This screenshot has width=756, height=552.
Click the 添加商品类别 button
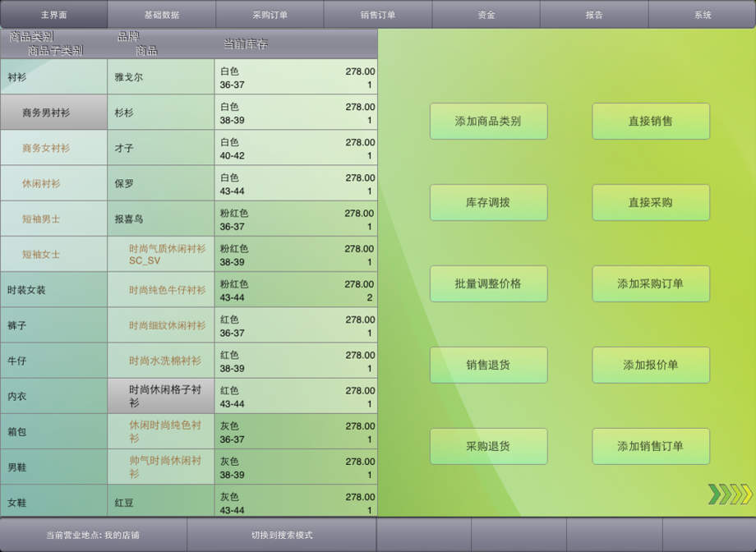488,122
